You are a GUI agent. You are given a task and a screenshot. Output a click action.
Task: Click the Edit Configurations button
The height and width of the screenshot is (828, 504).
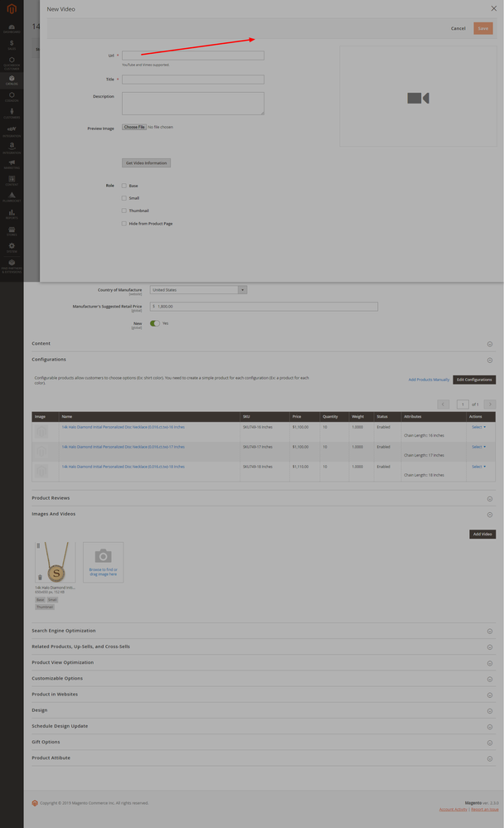(474, 380)
